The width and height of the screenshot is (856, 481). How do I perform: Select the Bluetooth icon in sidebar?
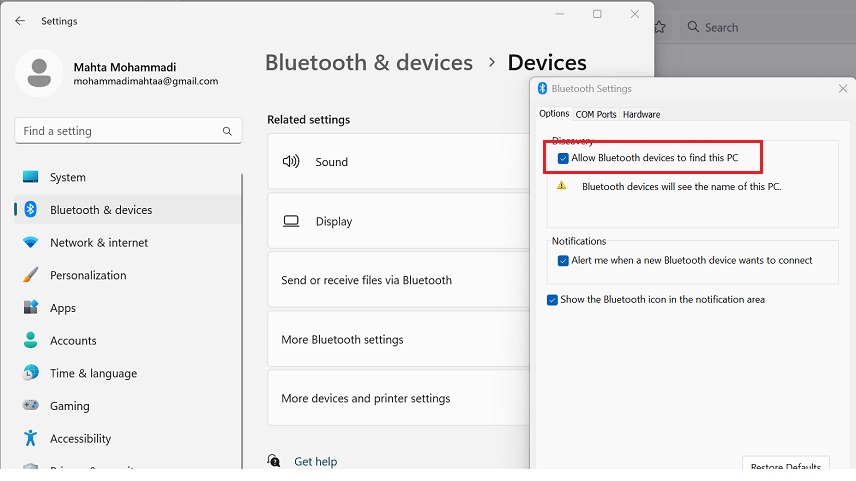tap(31, 210)
